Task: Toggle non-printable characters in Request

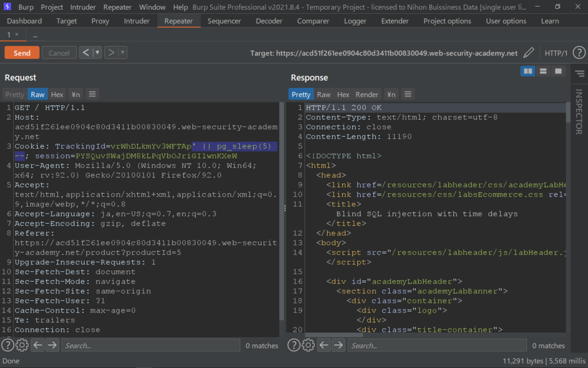Action: coord(75,94)
